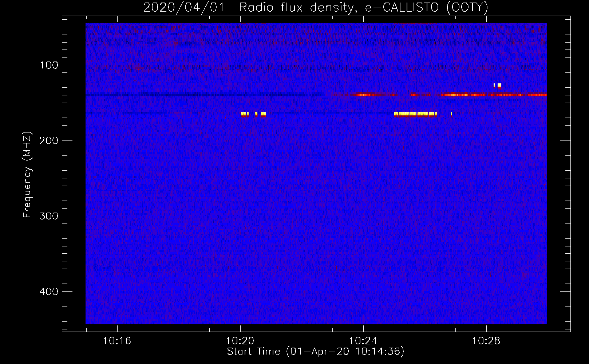
Task: Click the '100' frequency tick label
Action: pos(49,65)
